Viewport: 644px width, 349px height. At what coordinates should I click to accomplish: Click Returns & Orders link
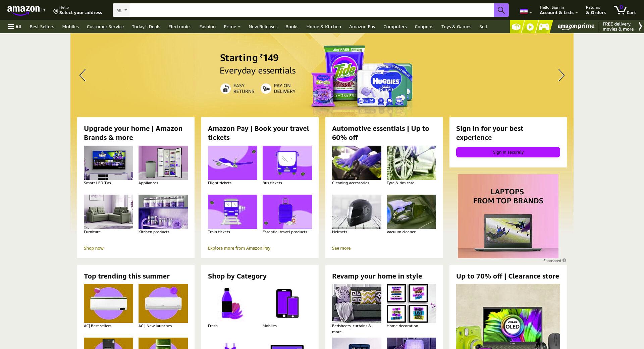(596, 10)
